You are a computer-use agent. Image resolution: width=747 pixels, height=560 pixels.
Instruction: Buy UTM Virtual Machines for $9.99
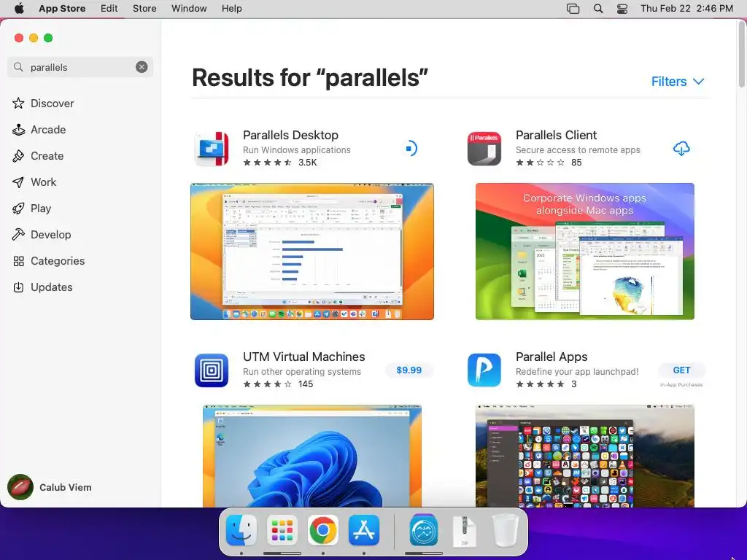pos(409,370)
